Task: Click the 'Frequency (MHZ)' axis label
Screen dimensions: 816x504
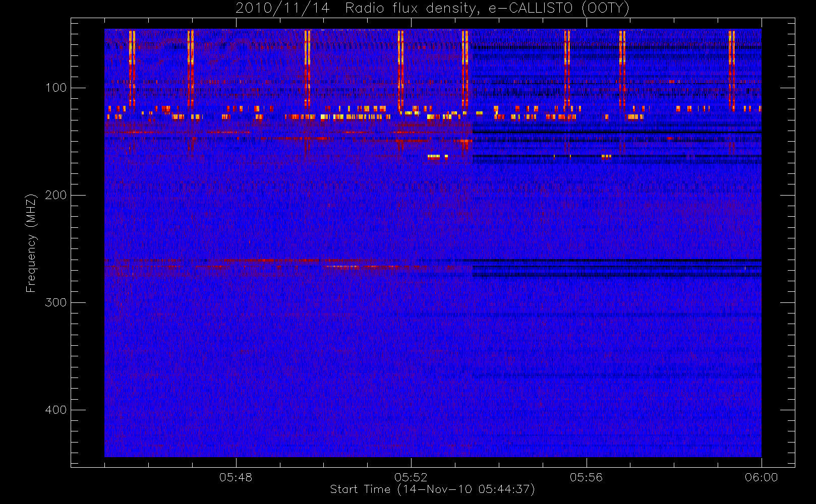Action: (31, 243)
